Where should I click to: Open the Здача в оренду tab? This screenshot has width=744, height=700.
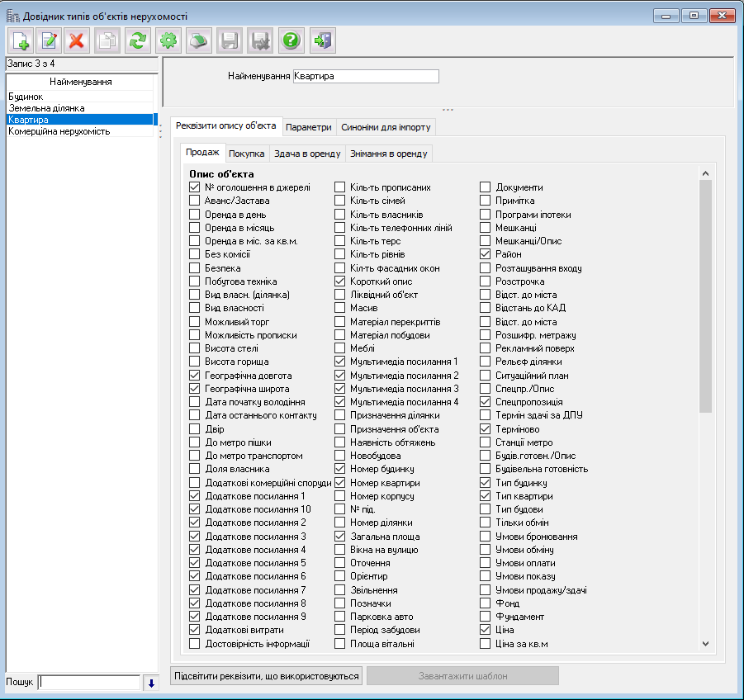(x=306, y=154)
